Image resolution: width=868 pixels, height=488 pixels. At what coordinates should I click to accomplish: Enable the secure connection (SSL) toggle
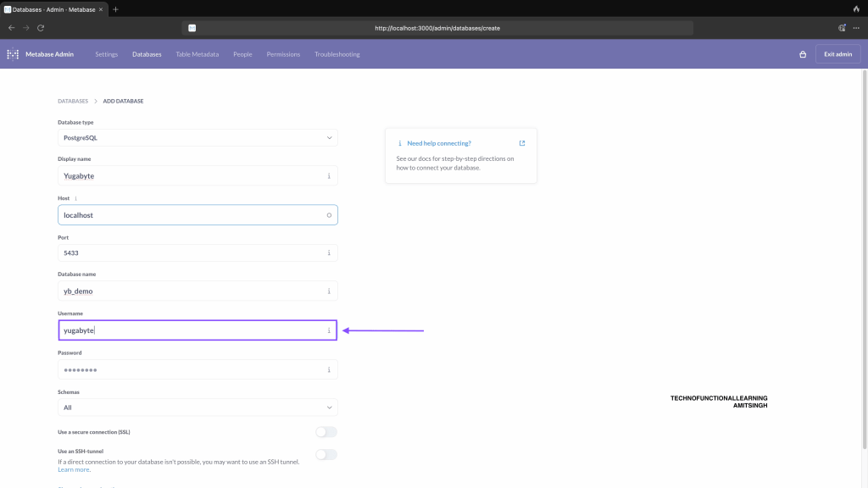325,432
